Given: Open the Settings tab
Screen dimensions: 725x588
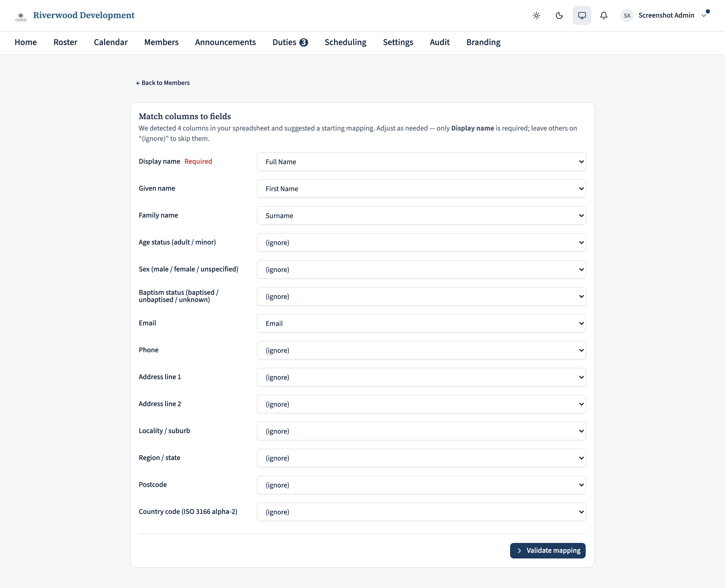Looking at the screenshot, I should (x=398, y=42).
